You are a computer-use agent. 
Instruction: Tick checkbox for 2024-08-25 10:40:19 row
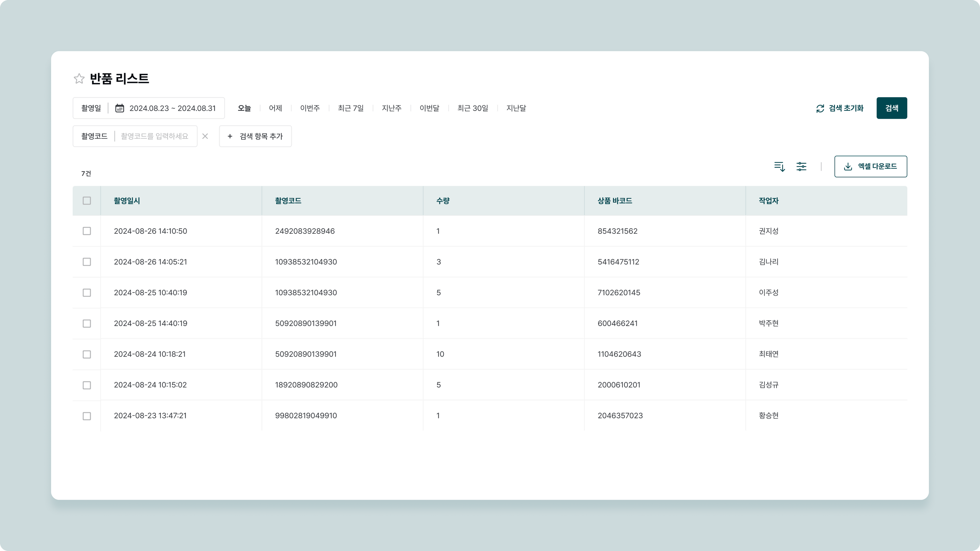coord(87,293)
